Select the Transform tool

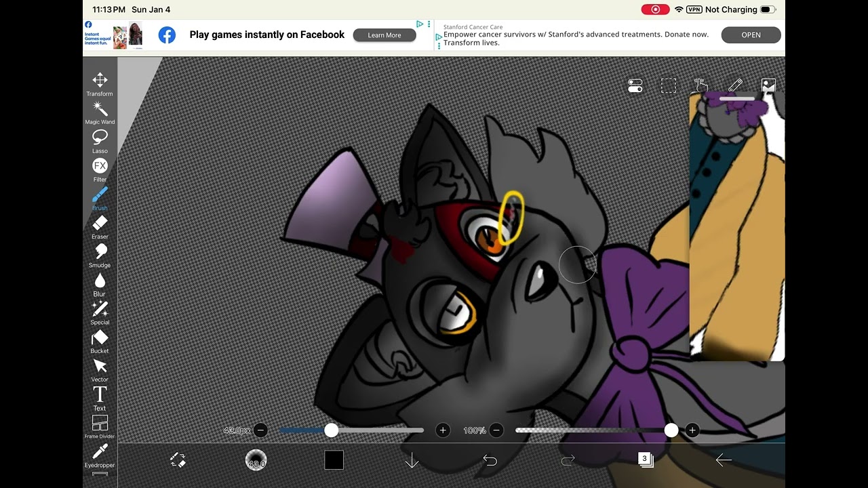(x=100, y=84)
